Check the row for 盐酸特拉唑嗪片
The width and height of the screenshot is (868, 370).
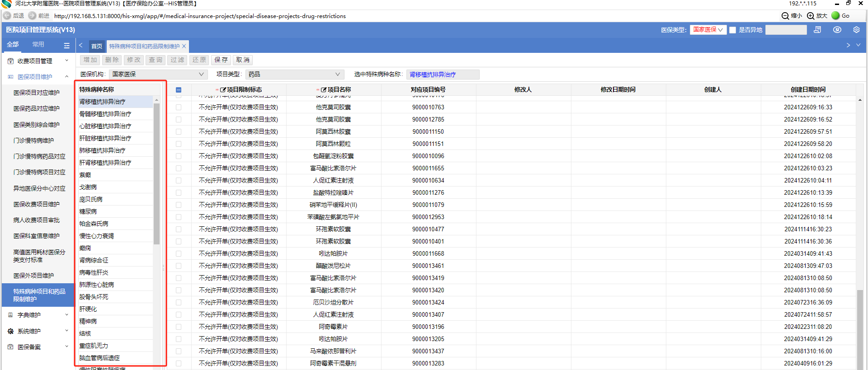179,193
